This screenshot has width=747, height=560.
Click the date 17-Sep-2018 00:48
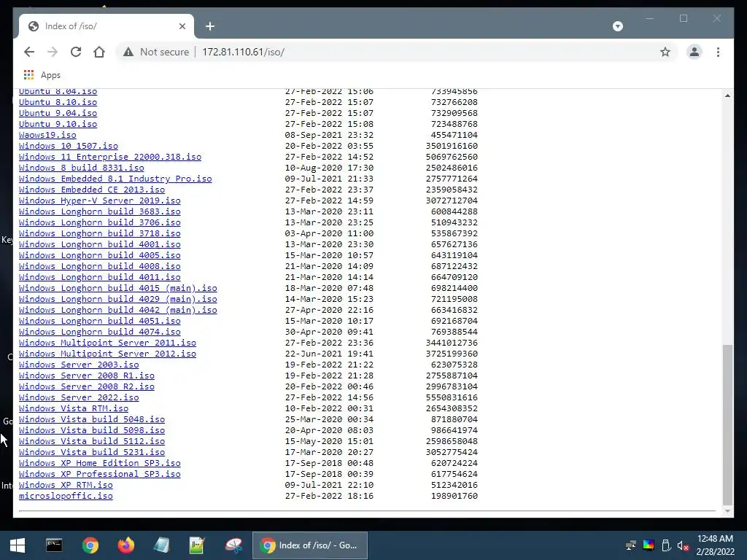coord(329,463)
